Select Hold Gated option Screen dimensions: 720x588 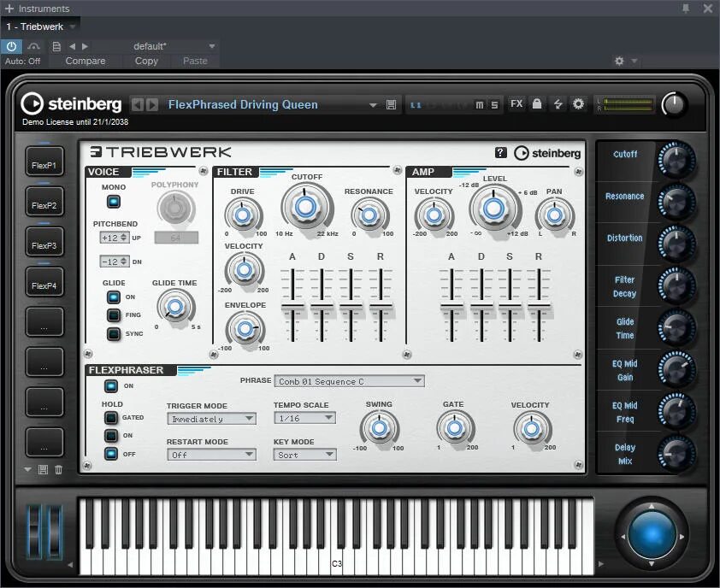(110, 418)
